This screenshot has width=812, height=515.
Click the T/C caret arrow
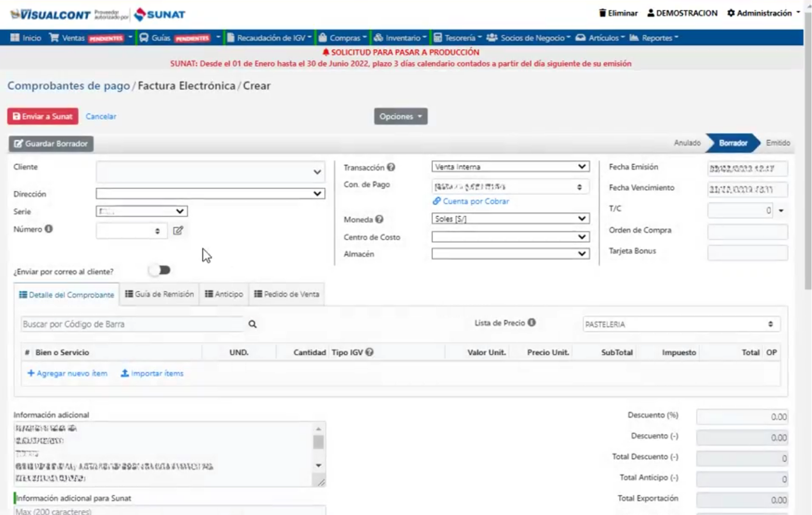pyautogui.click(x=781, y=210)
